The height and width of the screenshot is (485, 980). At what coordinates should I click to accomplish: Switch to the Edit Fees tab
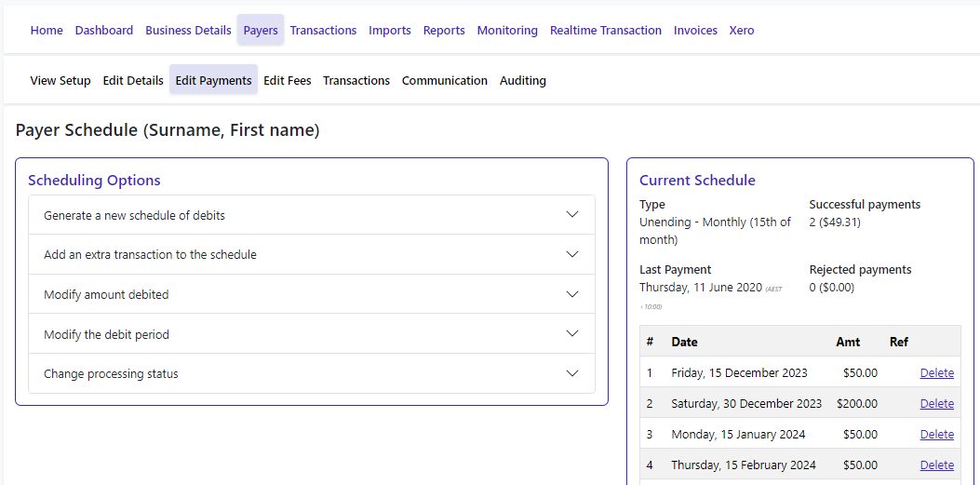(x=288, y=80)
